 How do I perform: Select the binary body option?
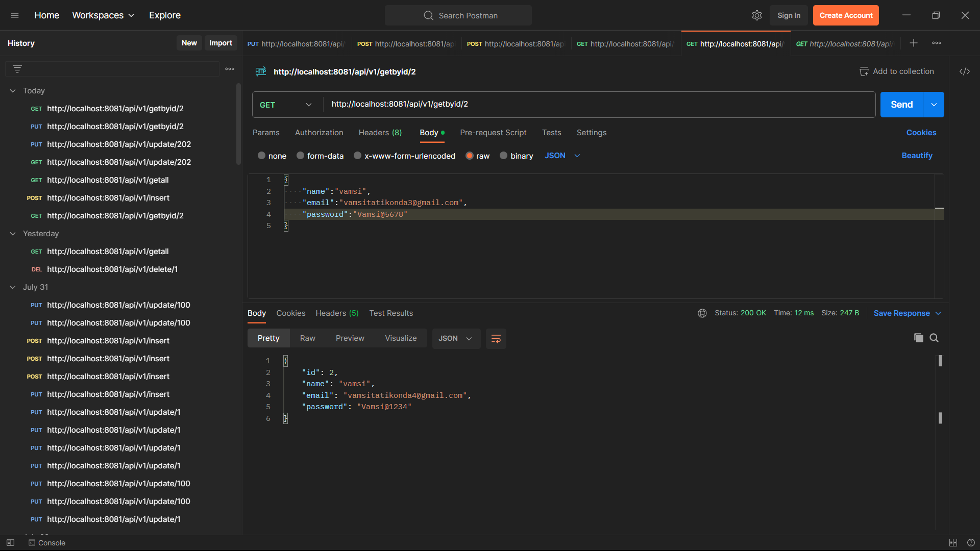(504, 156)
